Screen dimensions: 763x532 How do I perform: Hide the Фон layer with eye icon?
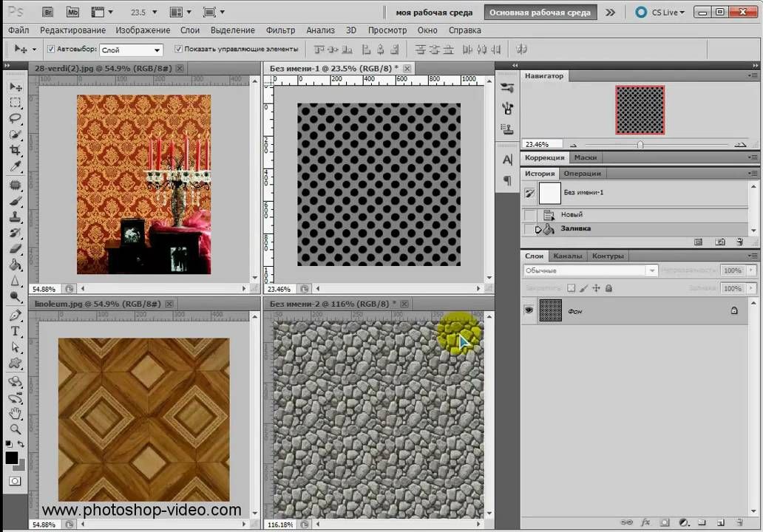click(x=529, y=311)
